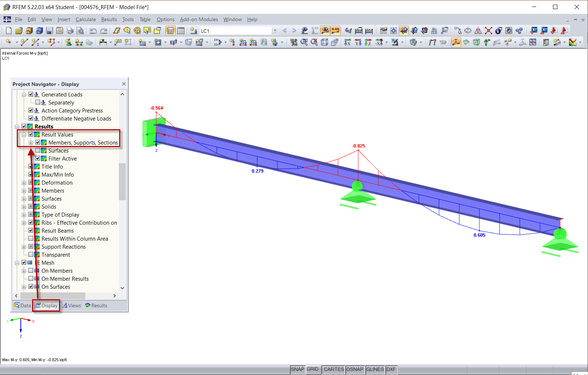The image size is (588, 375).
Task: Enable SNAP in the status bar
Action: pos(297,369)
